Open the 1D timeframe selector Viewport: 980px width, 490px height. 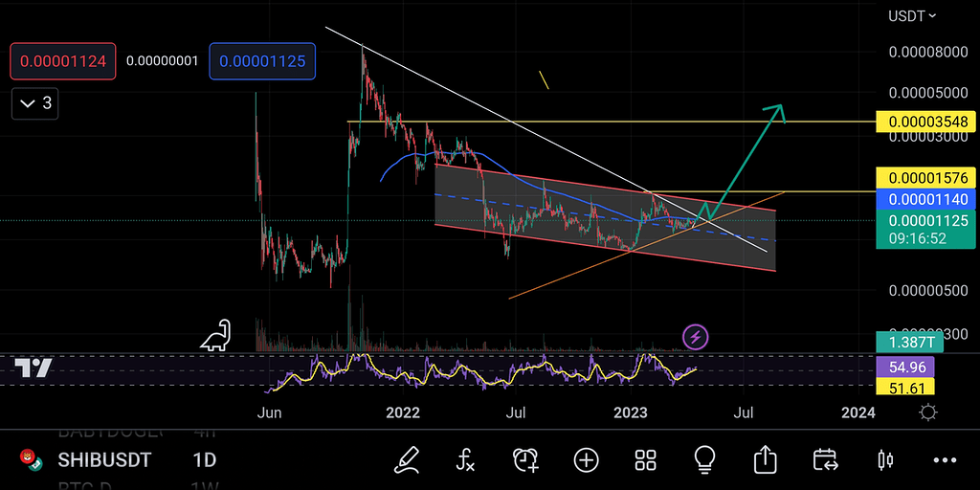204,460
